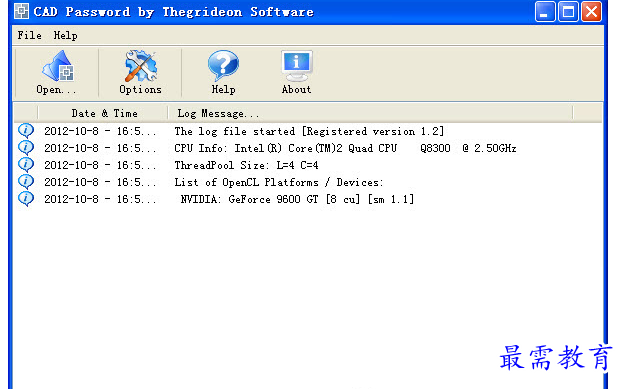Close the CAD Password window
The width and height of the screenshot is (621, 389).
pos(591,11)
